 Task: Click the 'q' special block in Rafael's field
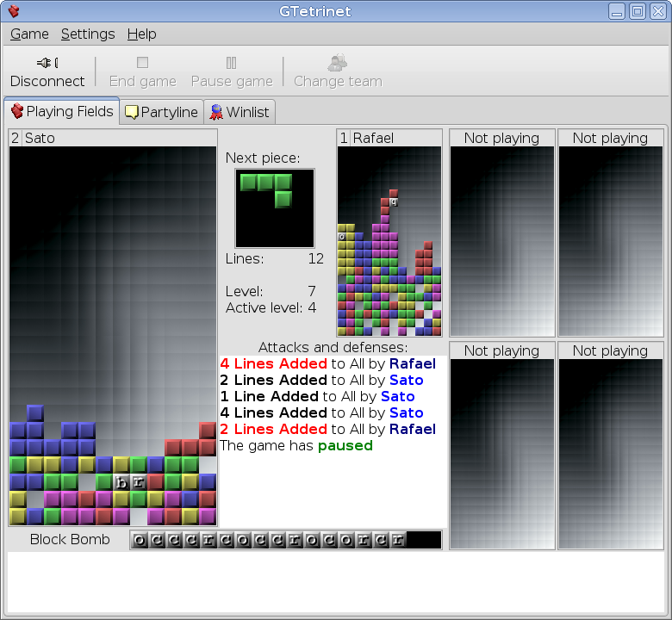pos(394,202)
